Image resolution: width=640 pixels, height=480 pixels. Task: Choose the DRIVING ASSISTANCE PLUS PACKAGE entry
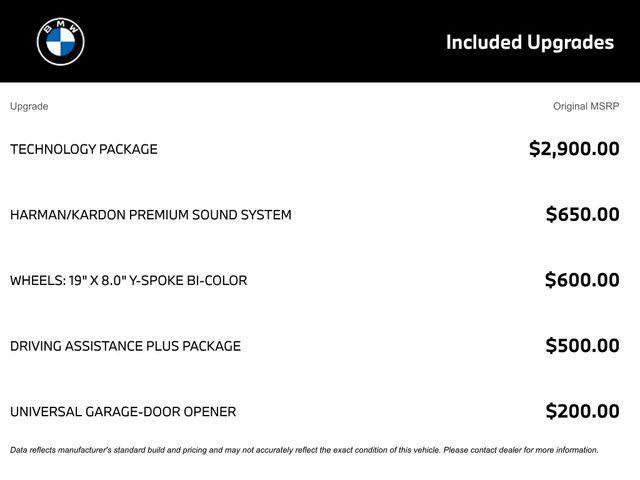125,346
